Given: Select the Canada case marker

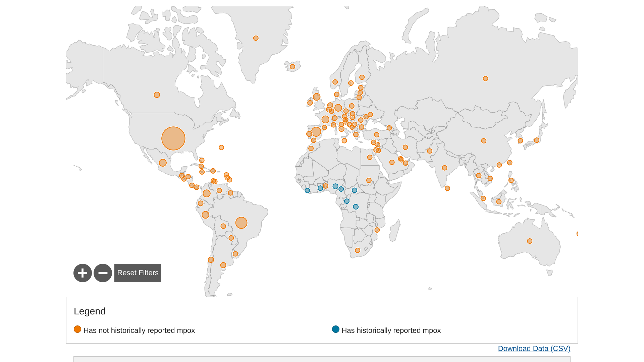Looking at the screenshot, I should coord(157,95).
